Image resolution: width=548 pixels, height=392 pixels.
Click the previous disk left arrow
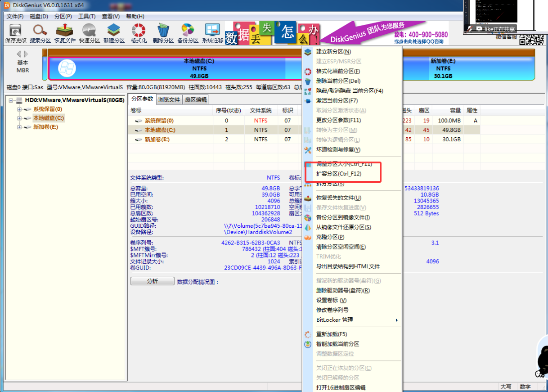[19, 54]
